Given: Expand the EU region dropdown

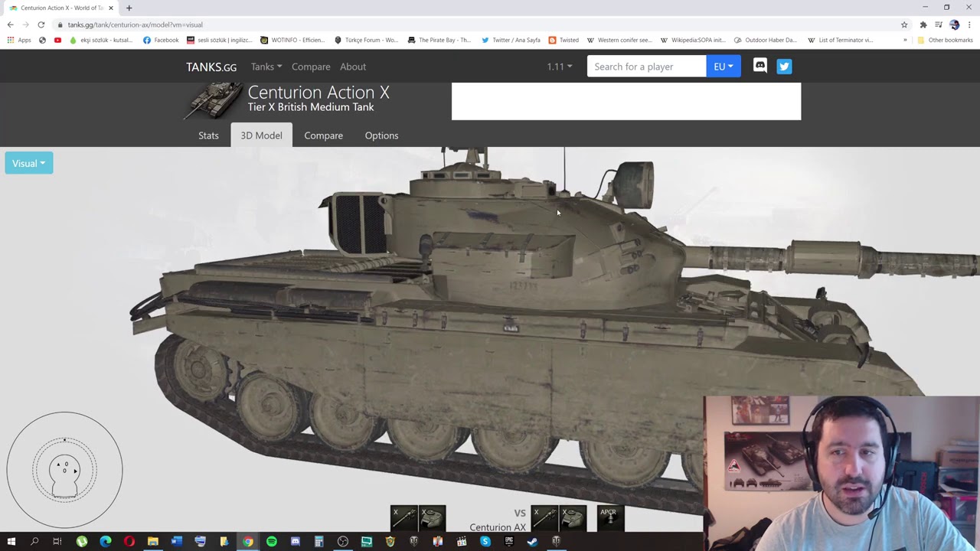Looking at the screenshot, I should (x=724, y=67).
